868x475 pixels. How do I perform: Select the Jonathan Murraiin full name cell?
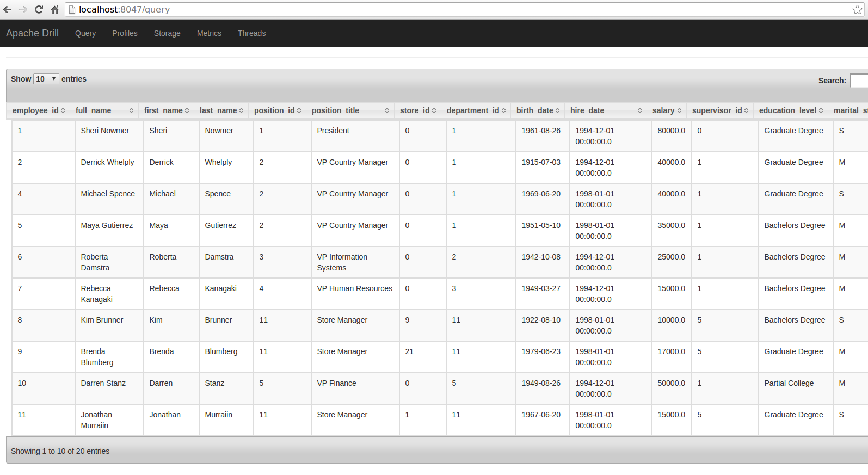tap(109, 420)
